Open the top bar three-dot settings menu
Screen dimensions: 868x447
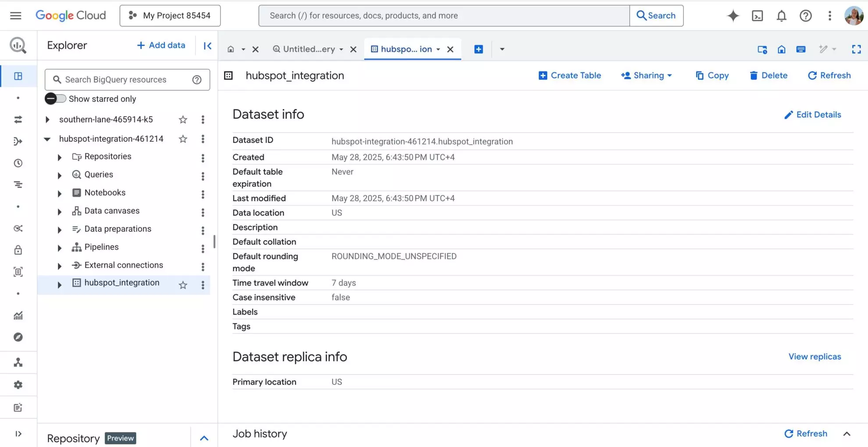click(x=829, y=16)
